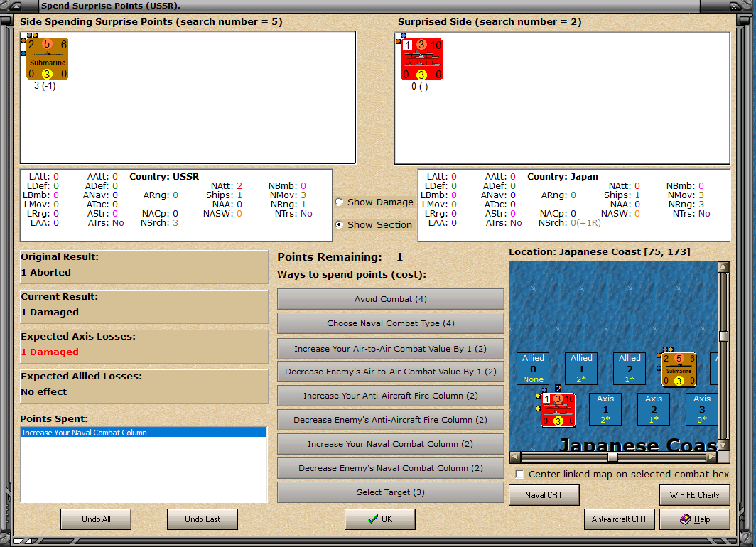Screen dimensions: 756x547
Task: Click the 'Country: USSR' label
Action: [164, 177]
